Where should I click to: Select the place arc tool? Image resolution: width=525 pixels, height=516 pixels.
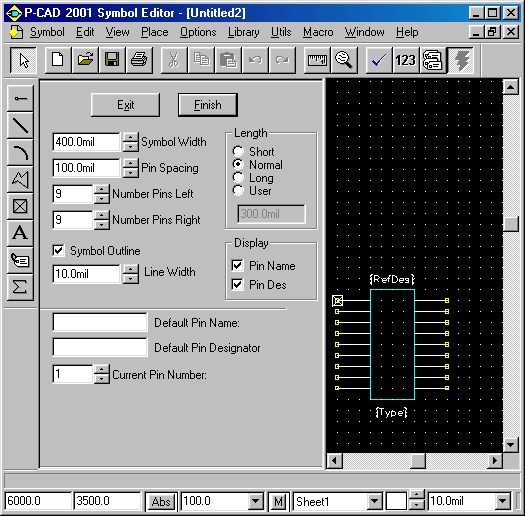tap(20, 152)
